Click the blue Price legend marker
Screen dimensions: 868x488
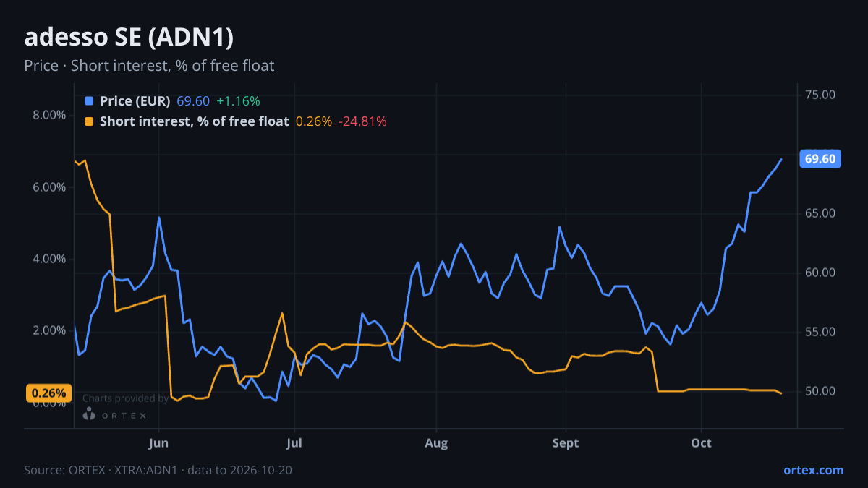pyautogui.click(x=89, y=101)
